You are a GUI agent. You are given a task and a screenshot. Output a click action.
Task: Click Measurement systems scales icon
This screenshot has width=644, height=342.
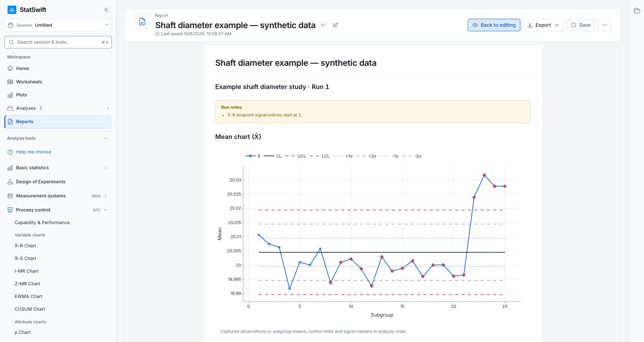10,196
